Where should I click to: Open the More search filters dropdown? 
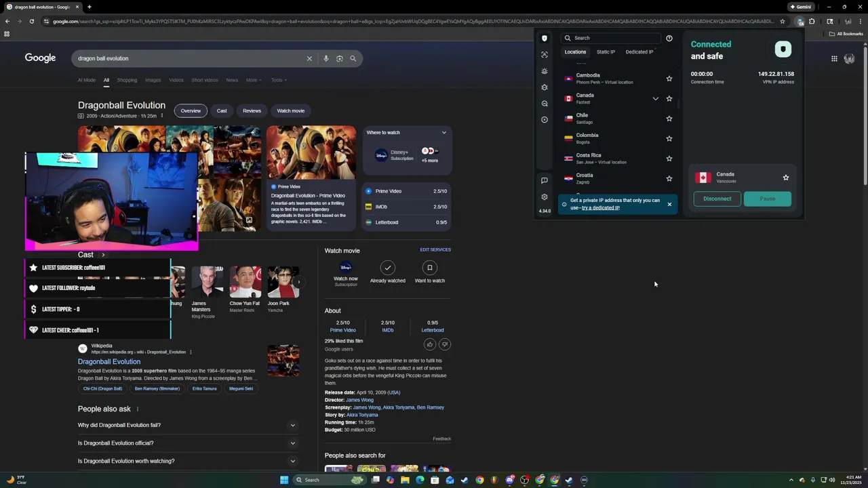[252, 80]
